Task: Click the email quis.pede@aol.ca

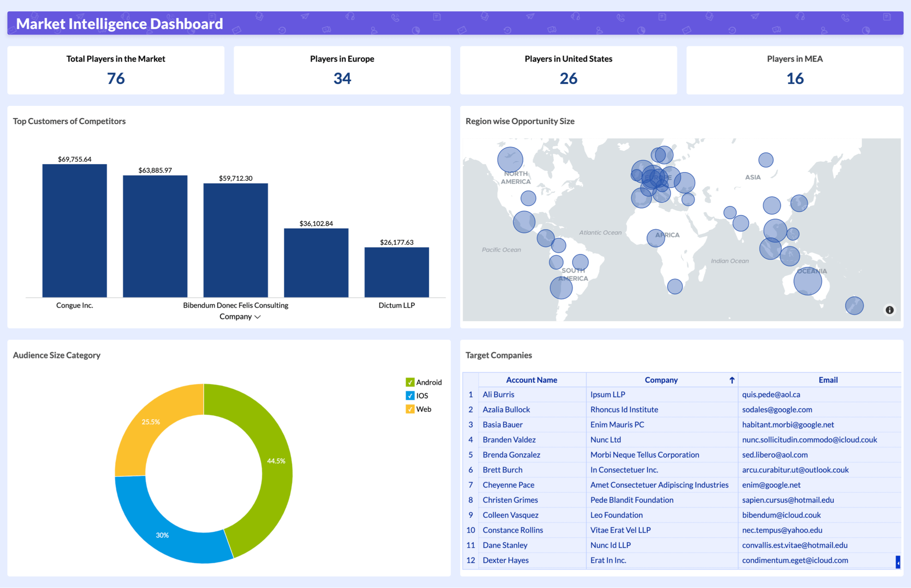Action: click(771, 395)
